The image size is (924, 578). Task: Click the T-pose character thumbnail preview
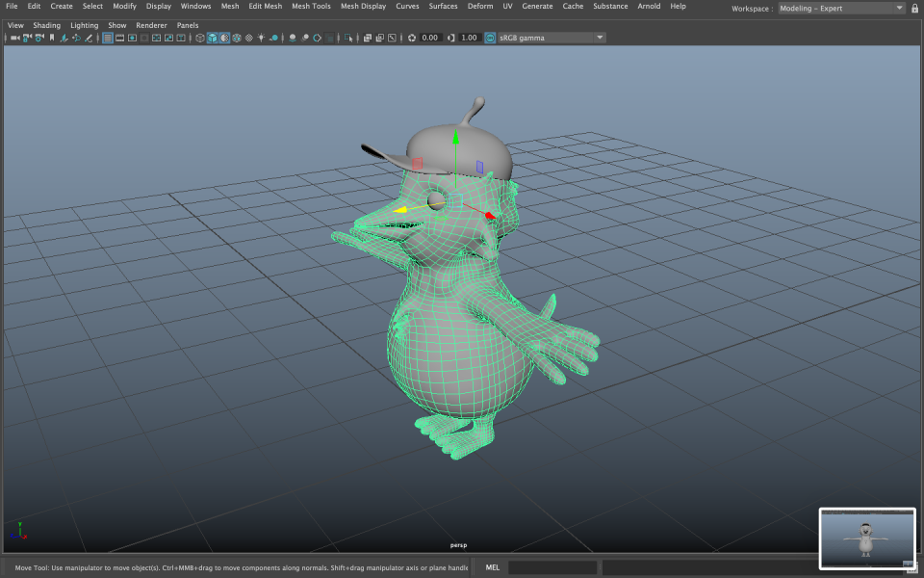[867, 539]
